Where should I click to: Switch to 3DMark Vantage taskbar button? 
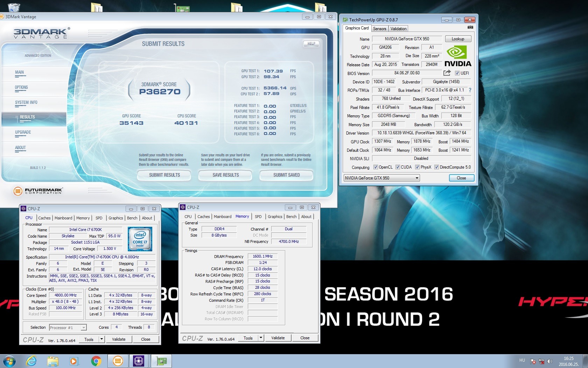coord(118,361)
